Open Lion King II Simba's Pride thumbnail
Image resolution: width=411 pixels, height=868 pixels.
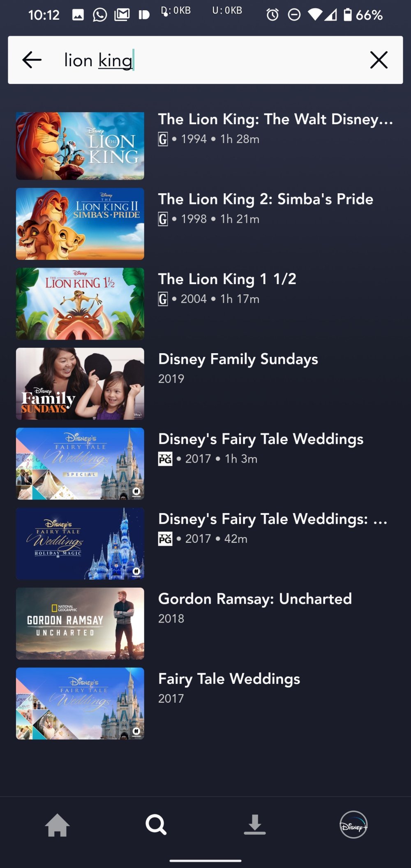click(x=80, y=224)
